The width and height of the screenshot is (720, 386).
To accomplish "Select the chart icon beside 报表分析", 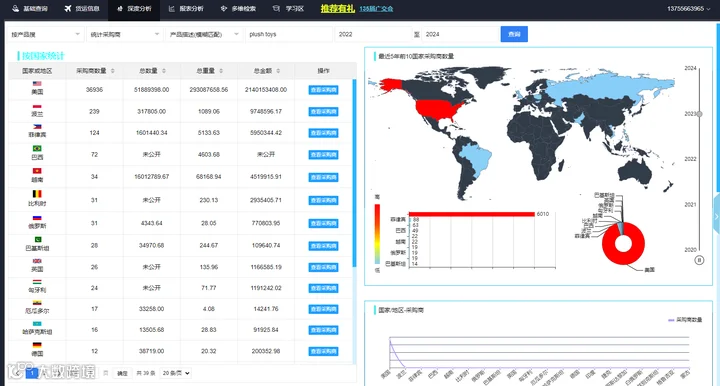I will tap(172, 8).
